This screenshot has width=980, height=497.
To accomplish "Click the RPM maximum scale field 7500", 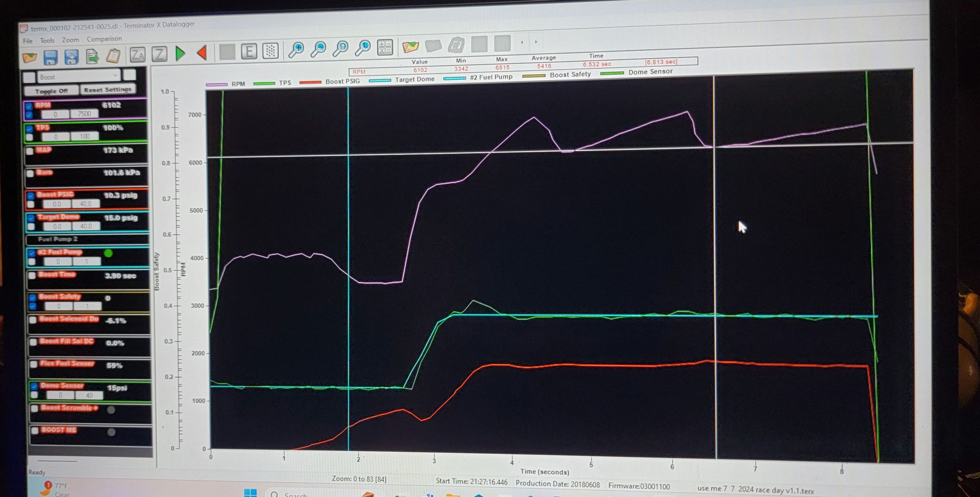I will (x=84, y=114).
